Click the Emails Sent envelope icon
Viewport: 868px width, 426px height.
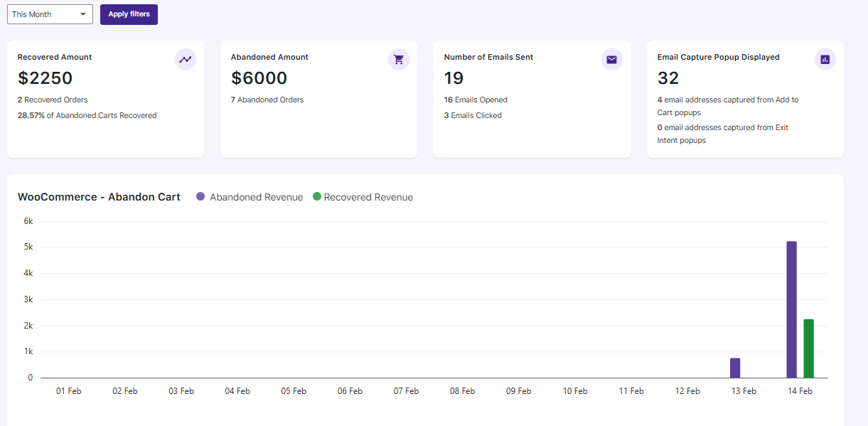612,60
